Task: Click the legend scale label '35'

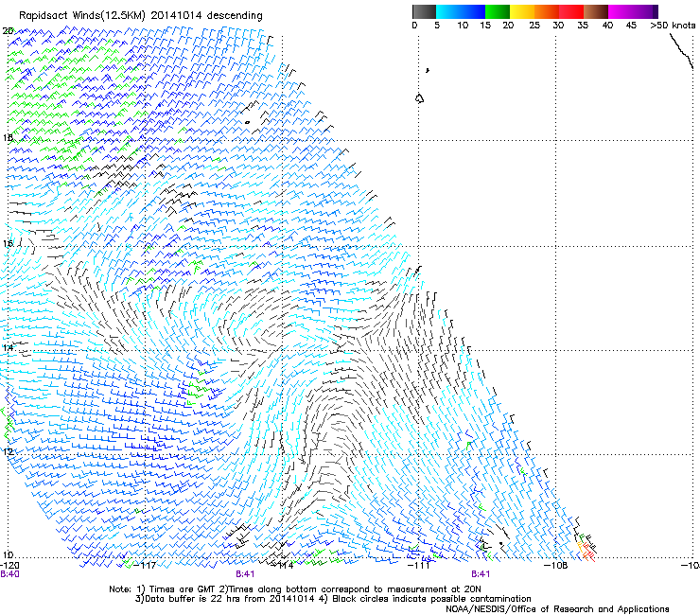Action: pos(583,25)
